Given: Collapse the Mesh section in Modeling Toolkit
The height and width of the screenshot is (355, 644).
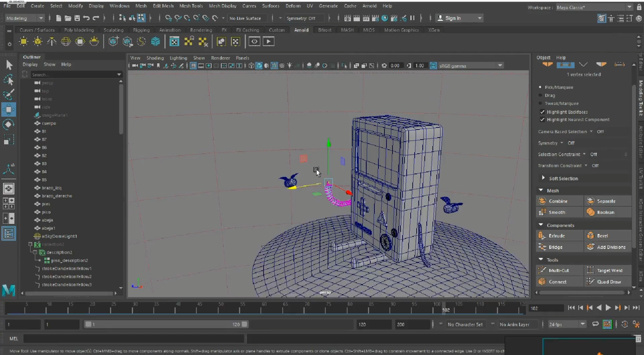Looking at the screenshot, I should 541,190.
